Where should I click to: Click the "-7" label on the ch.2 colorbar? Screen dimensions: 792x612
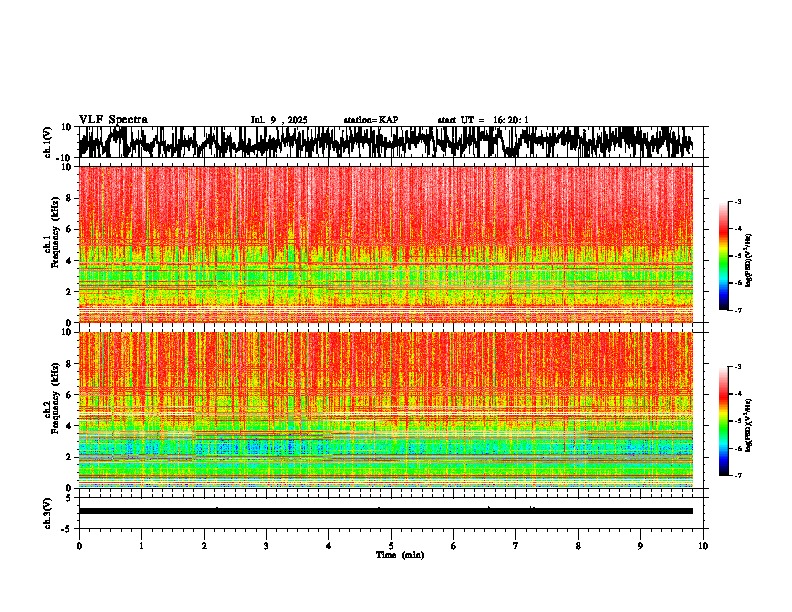tap(737, 475)
